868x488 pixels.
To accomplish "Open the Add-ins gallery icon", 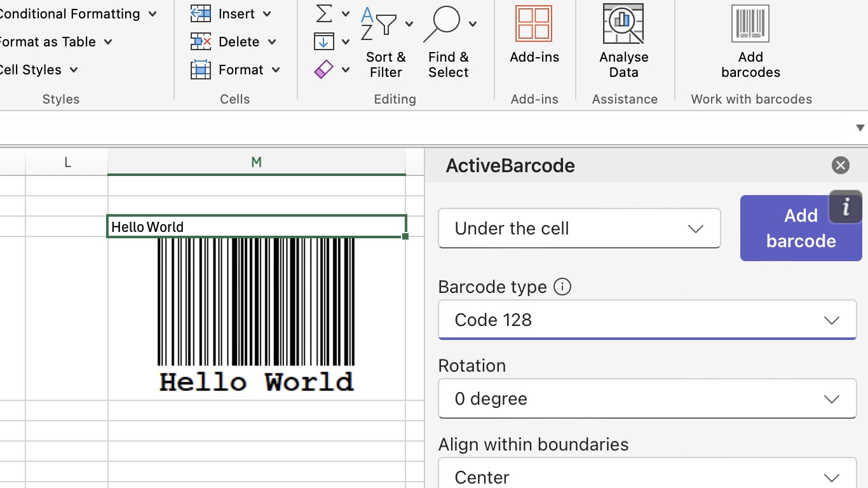I will click(534, 24).
